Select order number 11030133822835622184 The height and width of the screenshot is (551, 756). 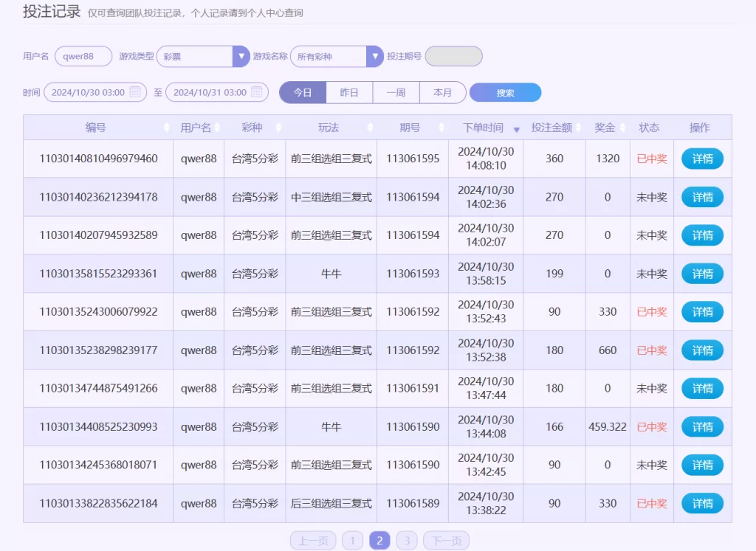[x=98, y=503]
